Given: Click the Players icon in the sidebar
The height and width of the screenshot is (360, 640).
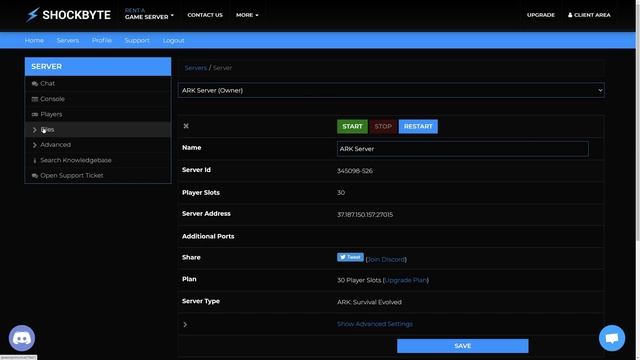Looking at the screenshot, I should pyautogui.click(x=35, y=115).
